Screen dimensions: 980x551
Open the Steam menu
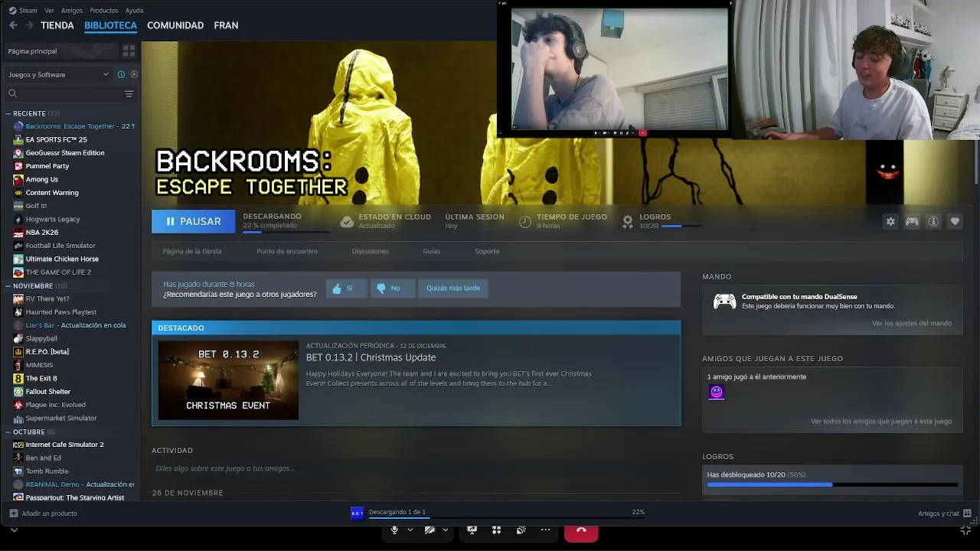[23, 11]
